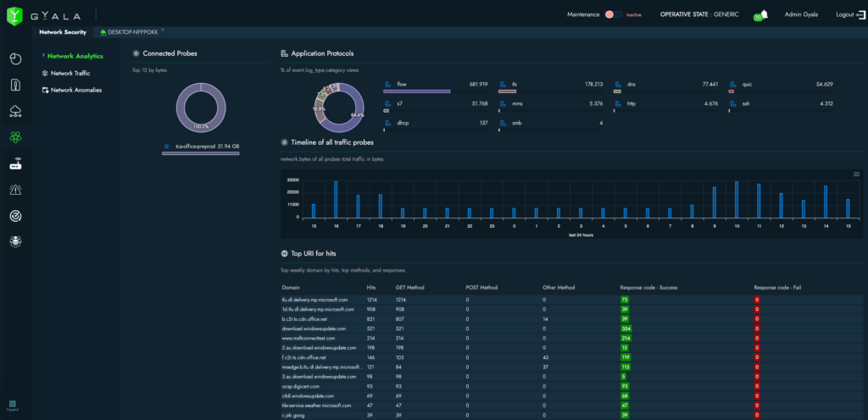
Task: Open the timeline chart hamburger menu
Action: tap(856, 174)
